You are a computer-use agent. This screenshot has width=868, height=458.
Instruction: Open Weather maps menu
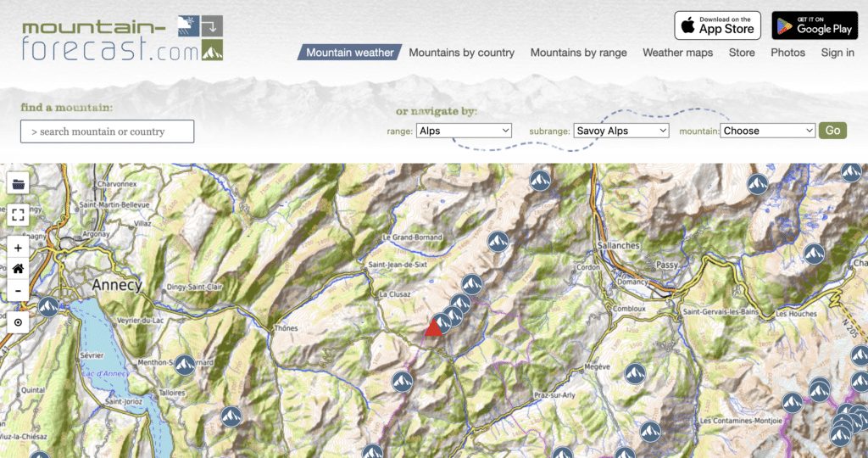[x=677, y=53]
